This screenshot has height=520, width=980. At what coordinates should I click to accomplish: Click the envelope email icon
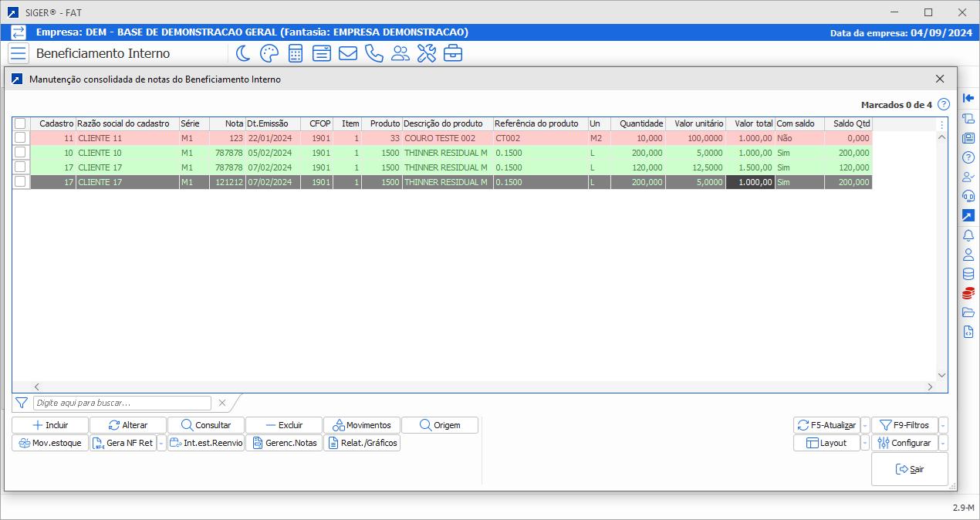pos(347,53)
